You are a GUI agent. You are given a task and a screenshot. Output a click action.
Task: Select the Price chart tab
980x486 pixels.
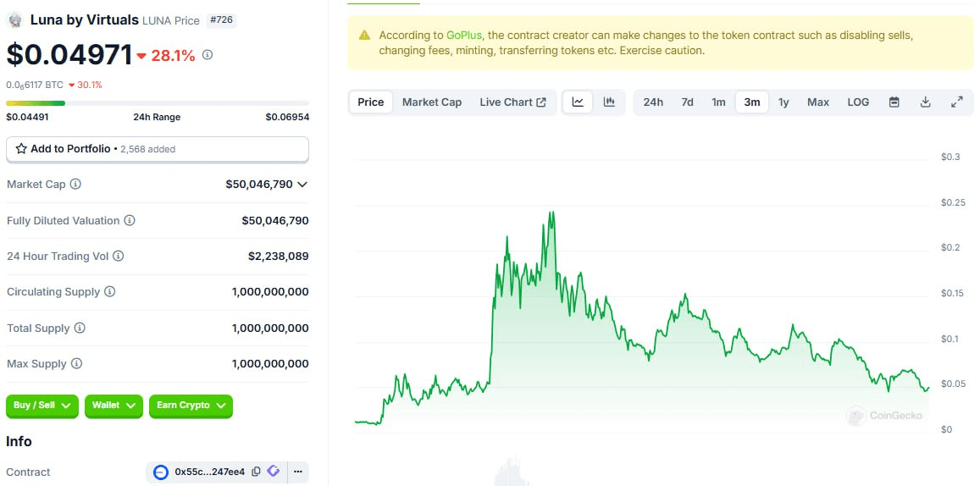point(371,102)
